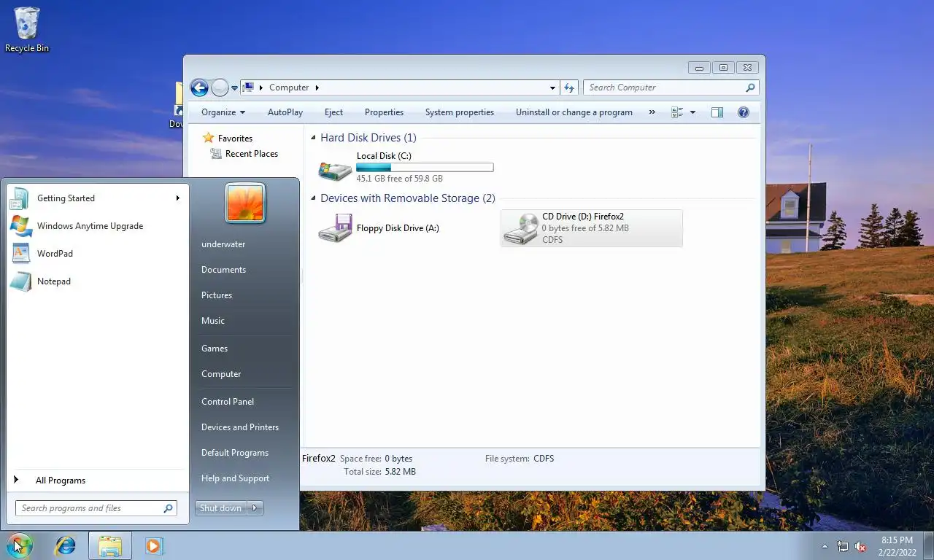Viewport: 934px width, 560px height.
Task: Open Windows Anytime Upgrade
Action: click(x=97, y=226)
